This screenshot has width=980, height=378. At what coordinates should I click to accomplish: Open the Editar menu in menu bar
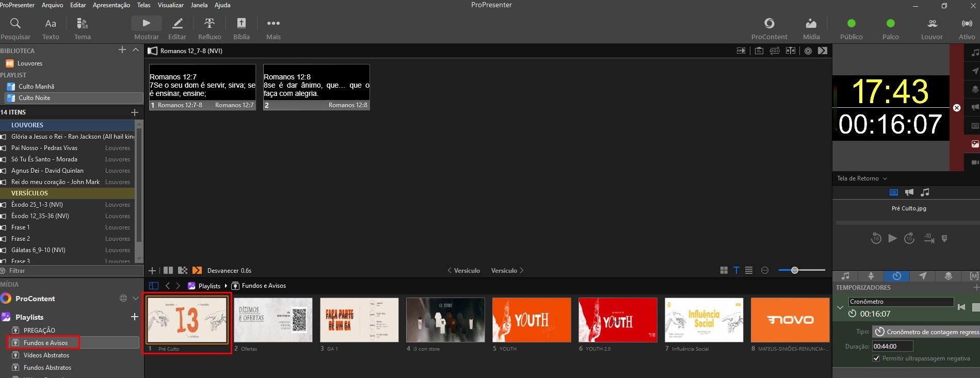tap(78, 5)
